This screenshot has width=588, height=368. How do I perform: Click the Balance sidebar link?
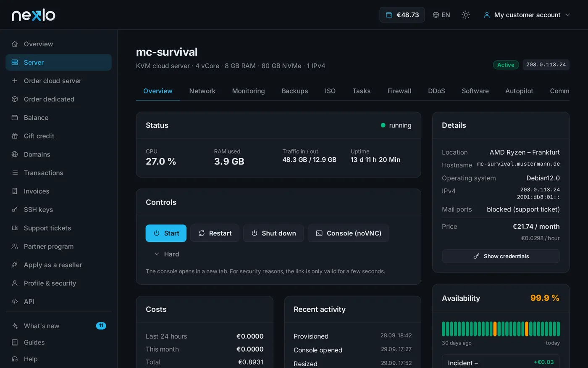[59, 117]
